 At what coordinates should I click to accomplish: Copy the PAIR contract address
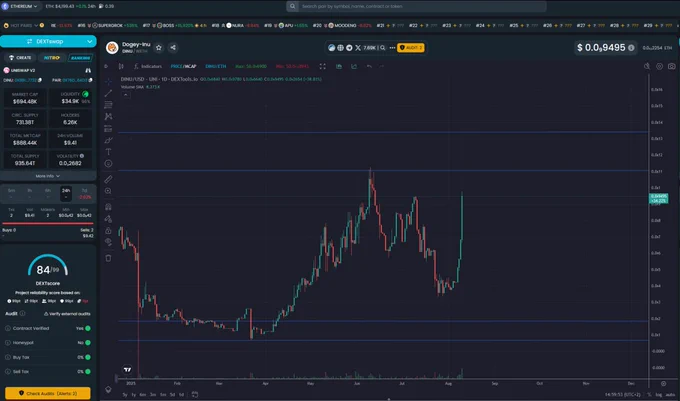(90, 80)
